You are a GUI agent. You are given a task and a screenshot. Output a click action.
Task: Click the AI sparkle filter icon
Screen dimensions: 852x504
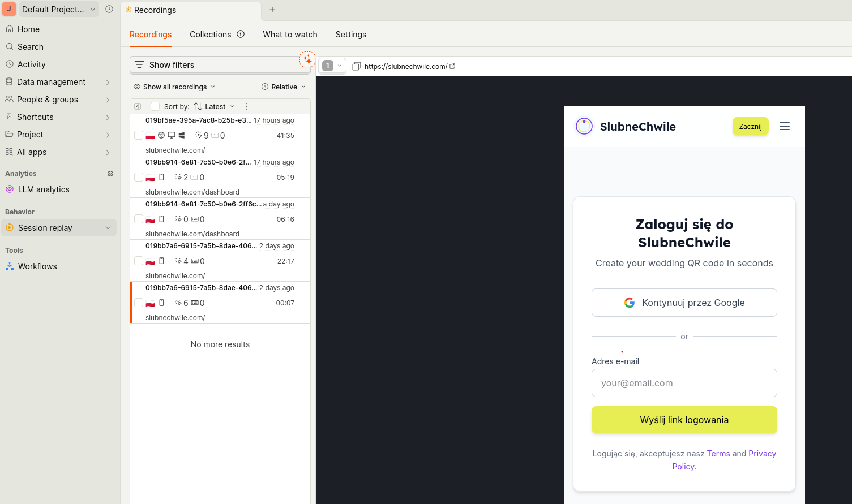click(x=307, y=59)
